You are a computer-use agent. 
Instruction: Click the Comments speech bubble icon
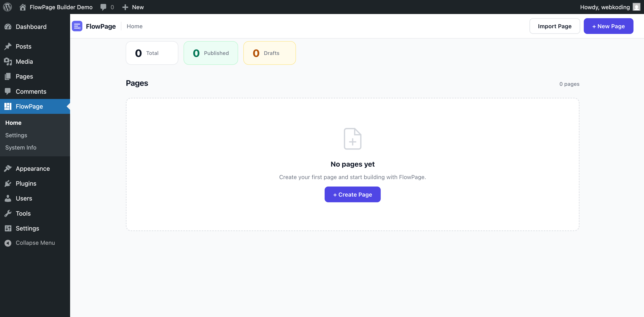pyautogui.click(x=8, y=92)
